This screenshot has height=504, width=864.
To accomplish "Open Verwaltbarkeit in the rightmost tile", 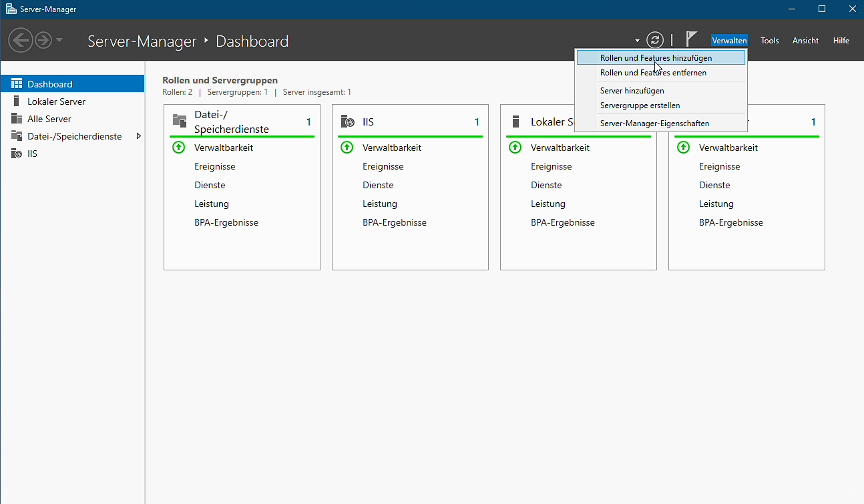I will (x=728, y=148).
